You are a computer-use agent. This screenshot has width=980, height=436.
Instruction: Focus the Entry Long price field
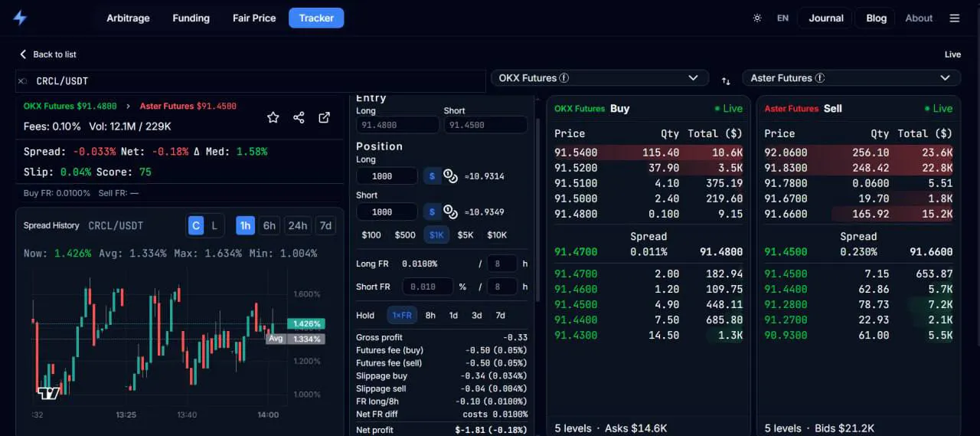pos(397,125)
